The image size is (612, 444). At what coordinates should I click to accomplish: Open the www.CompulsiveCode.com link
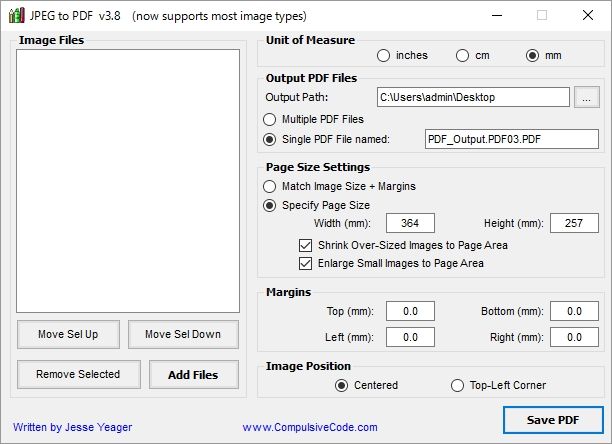click(x=310, y=427)
